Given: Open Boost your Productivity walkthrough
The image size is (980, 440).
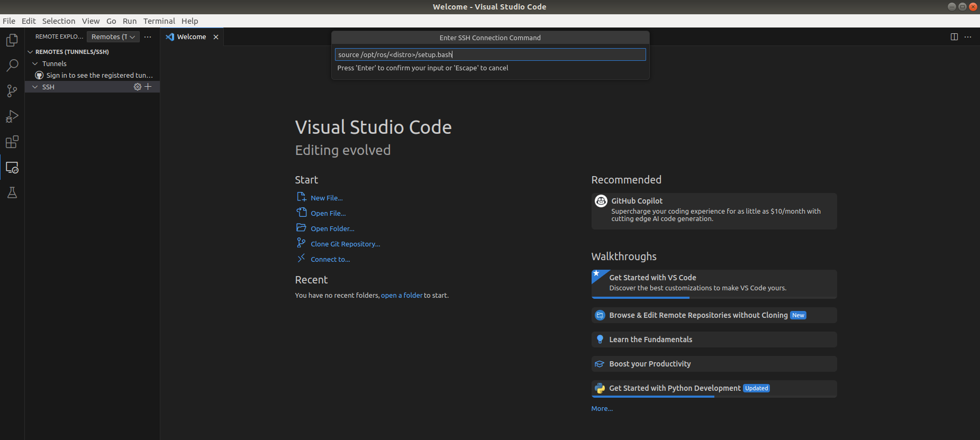Looking at the screenshot, I should point(714,364).
